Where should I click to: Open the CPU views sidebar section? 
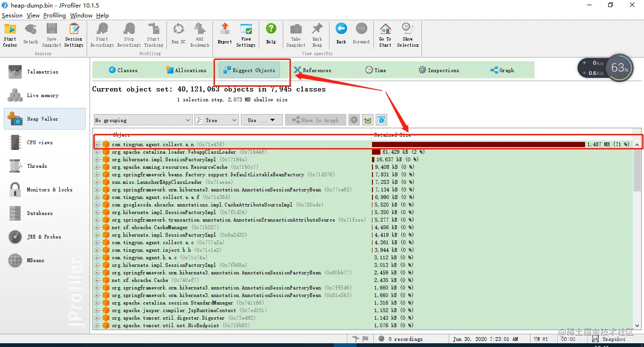[45, 142]
